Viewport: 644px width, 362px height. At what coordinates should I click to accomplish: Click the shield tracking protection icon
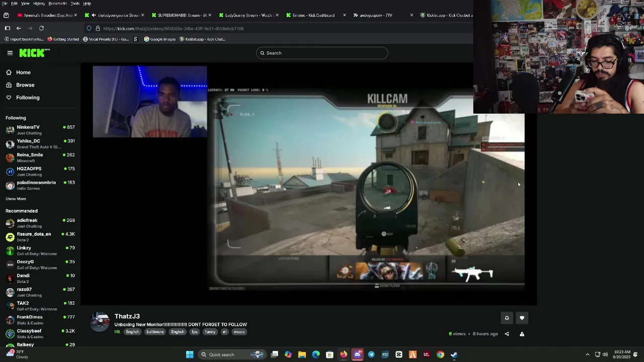point(89,28)
